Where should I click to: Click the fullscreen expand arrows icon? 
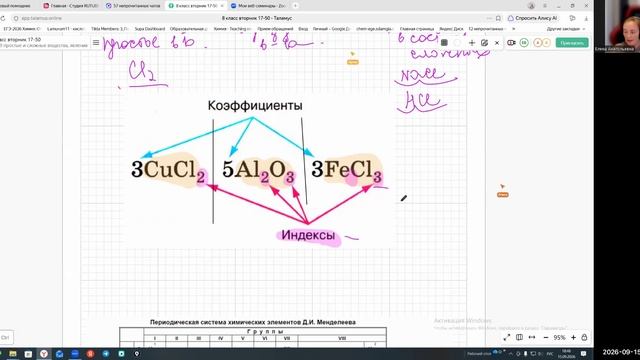coord(507,337)
